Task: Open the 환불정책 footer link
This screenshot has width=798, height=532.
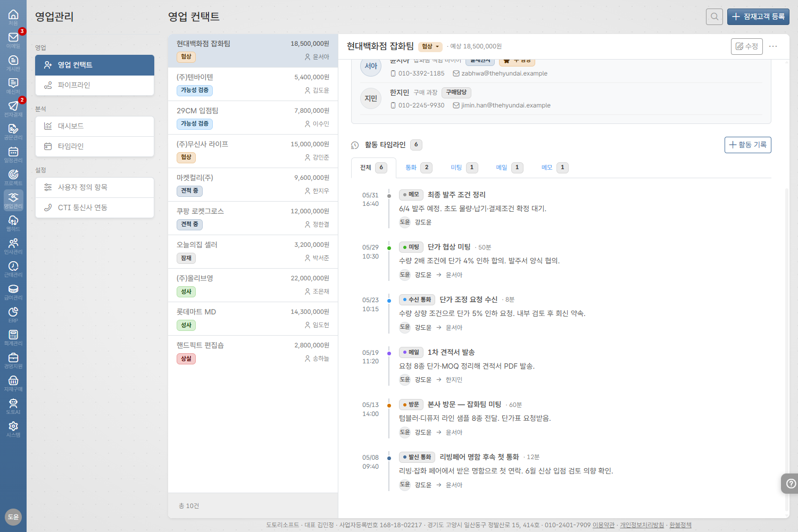Action: 680,525
